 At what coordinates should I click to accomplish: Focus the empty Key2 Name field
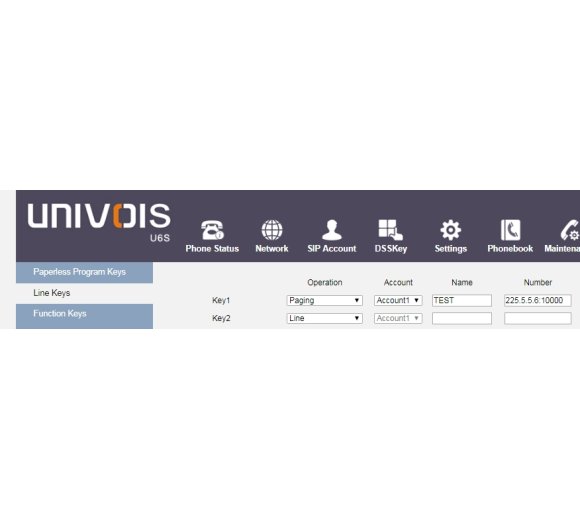462,318
